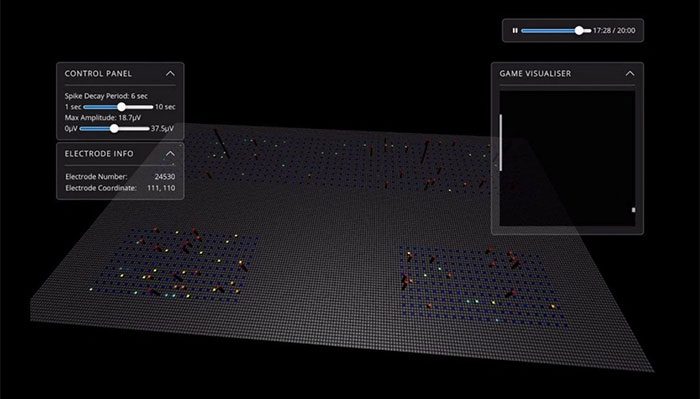
Task: Select the electrode number value 24530
Action: pos(165,177)
